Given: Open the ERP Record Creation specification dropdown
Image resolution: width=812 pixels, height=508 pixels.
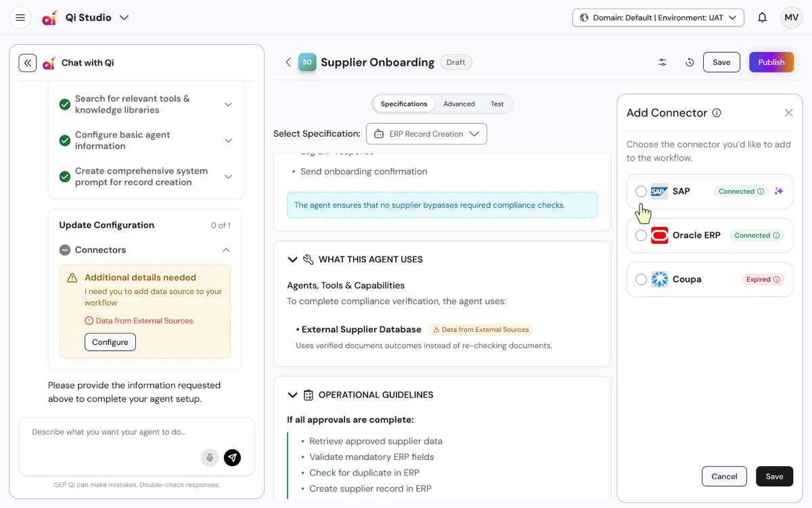Looking at the screenshot, I should click(426, 134).
